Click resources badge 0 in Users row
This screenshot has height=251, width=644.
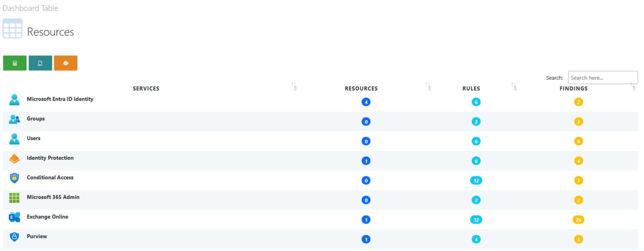point(366,141)
